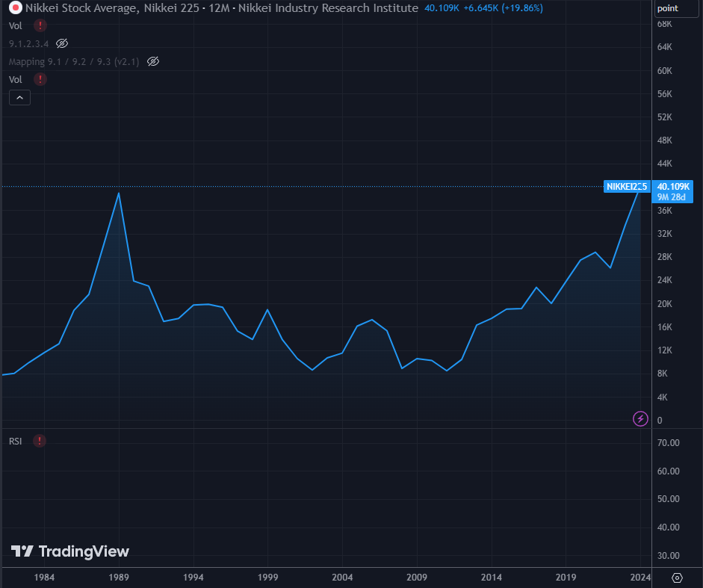Click the RSI indicator label

point(15,442)
